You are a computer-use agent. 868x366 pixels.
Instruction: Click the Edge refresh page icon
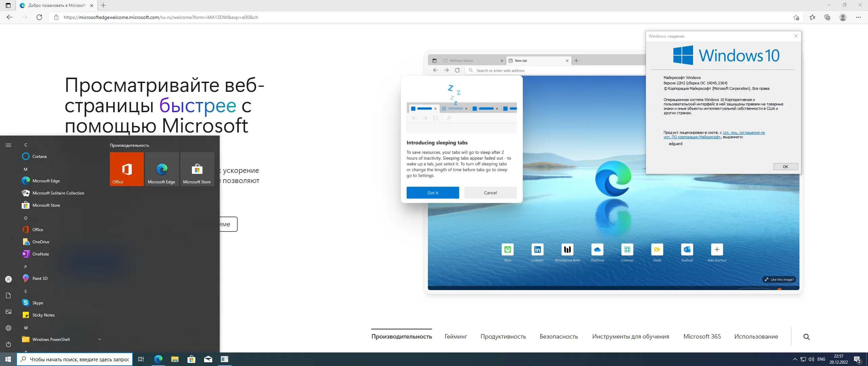[x=39, y=17]
